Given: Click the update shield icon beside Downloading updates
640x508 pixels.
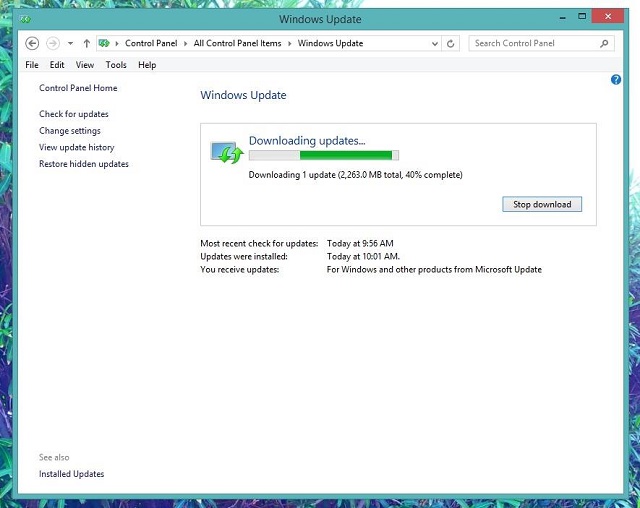Looking at the screenshot, I should coord(227,153).
